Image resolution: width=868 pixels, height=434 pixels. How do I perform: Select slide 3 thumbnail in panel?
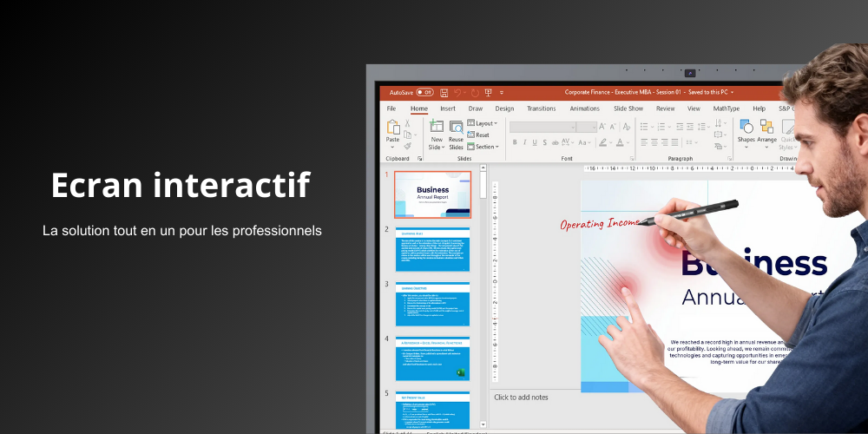[432, 303]
